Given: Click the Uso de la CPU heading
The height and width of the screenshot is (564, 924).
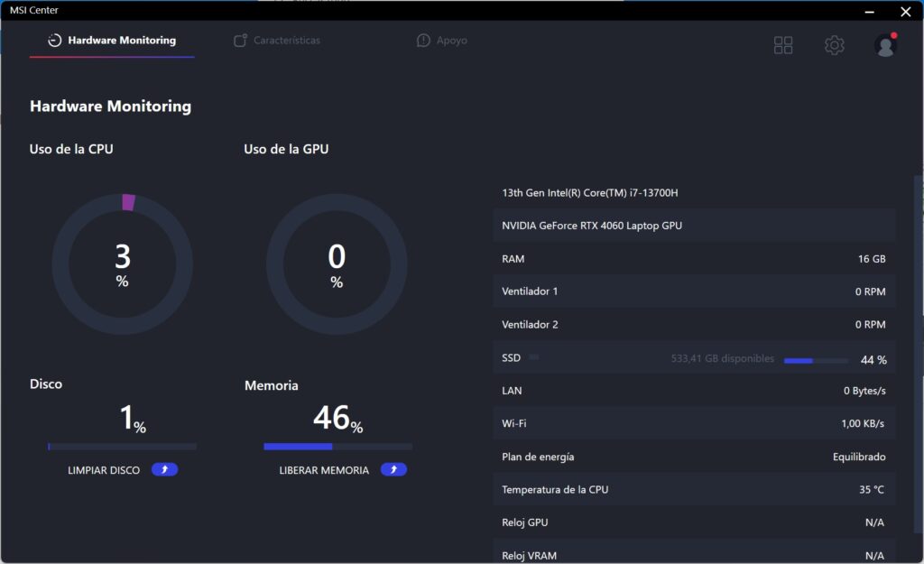Looking at the screenshot, I should [x=71, y=149].
